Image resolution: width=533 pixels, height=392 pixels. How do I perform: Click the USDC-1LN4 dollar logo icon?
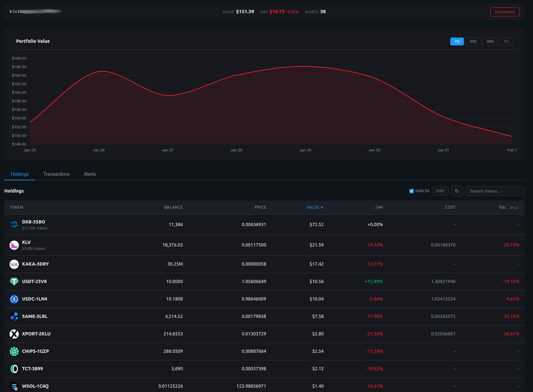[14, 299]
